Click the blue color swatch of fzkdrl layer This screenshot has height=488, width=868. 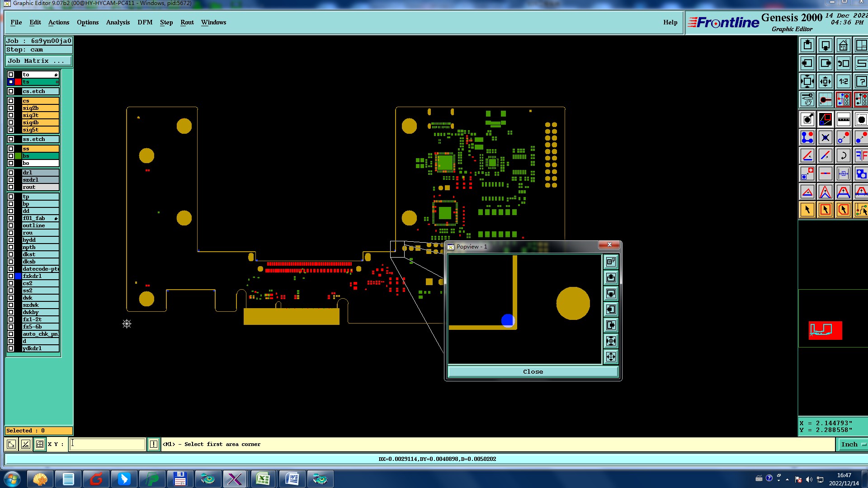18,276
